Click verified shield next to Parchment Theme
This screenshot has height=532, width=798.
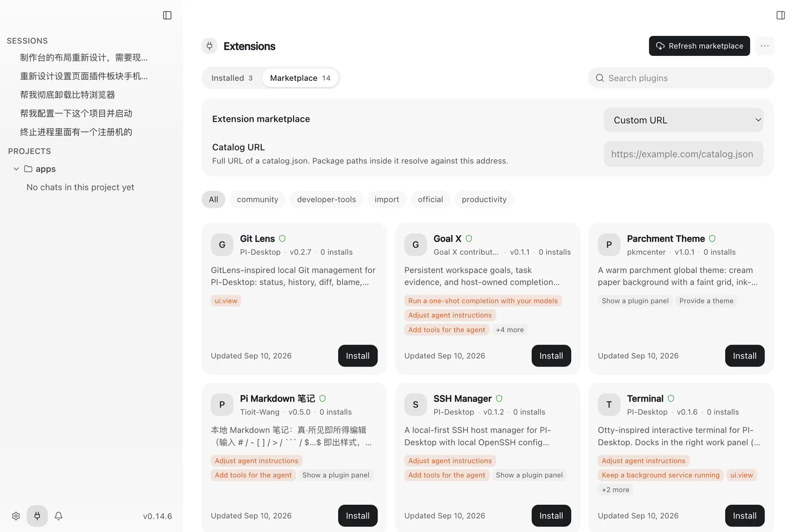tap(712, 238)
